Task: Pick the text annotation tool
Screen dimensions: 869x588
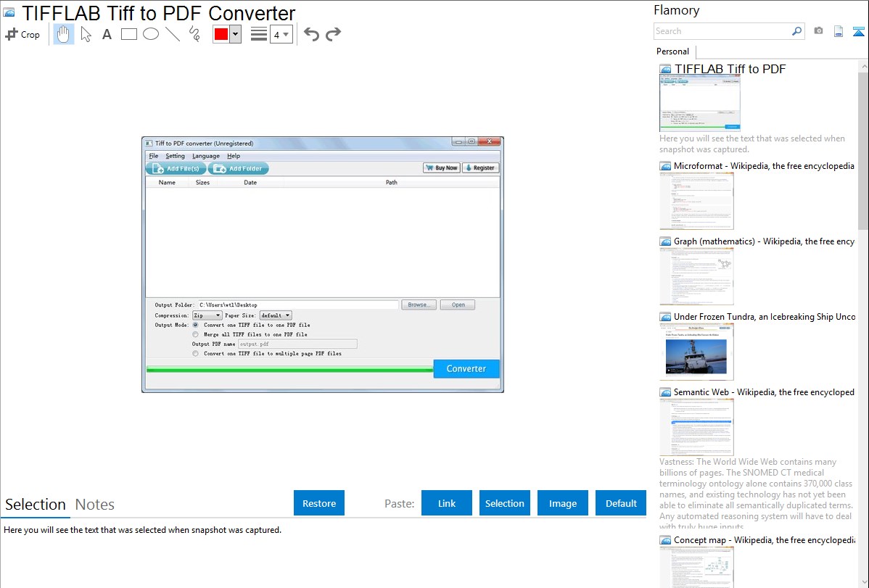Action: click(x=107, y=34)
